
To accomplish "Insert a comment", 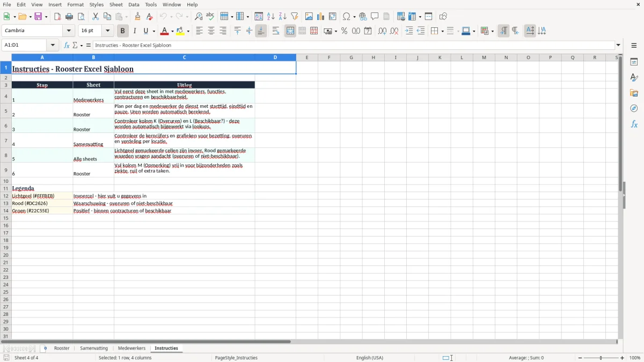I will coord(375,17).
